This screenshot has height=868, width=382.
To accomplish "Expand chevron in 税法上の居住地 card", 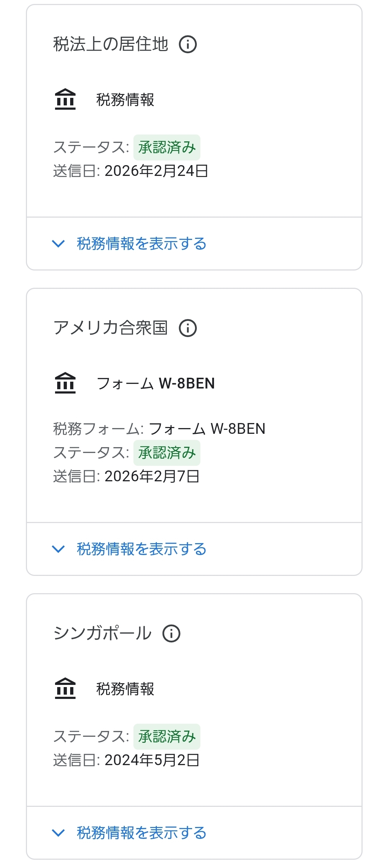I will [x=58, y=244].
